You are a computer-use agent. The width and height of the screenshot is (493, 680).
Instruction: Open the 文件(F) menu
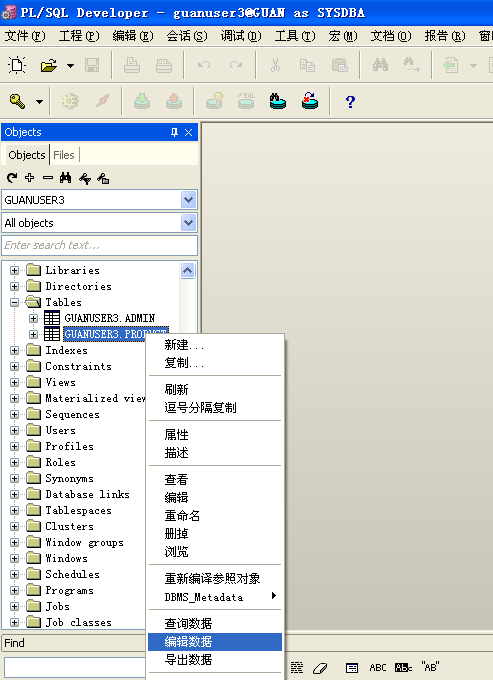click(x=25, y=36)
